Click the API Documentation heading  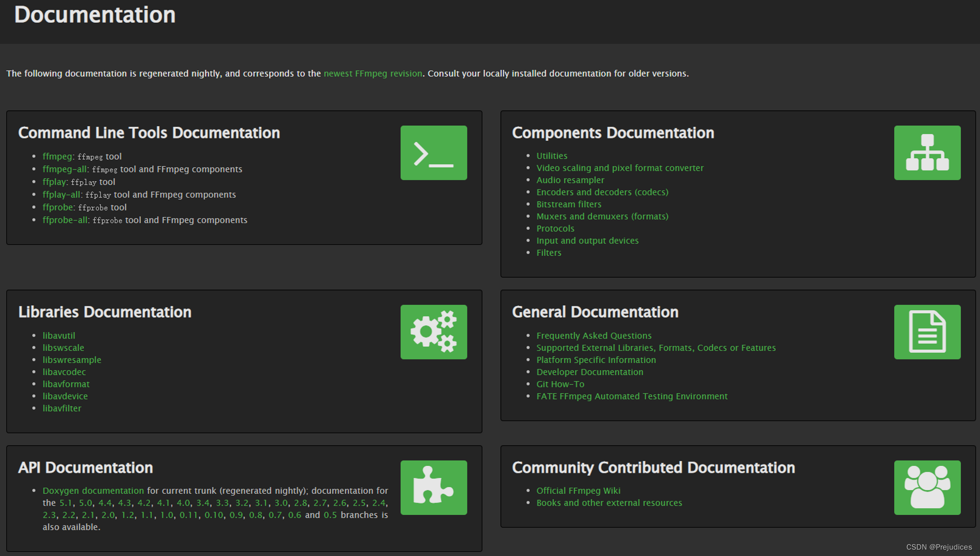[x=86, y=468]
